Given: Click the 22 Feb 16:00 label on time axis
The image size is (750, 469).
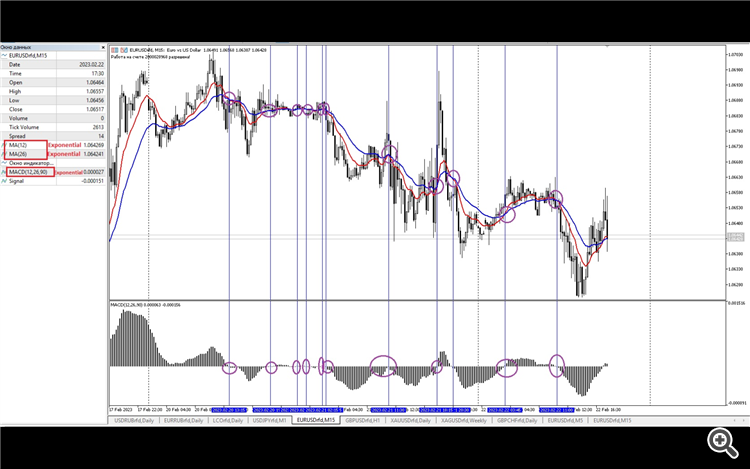Looking at the screenshot, I should point(608,410).
